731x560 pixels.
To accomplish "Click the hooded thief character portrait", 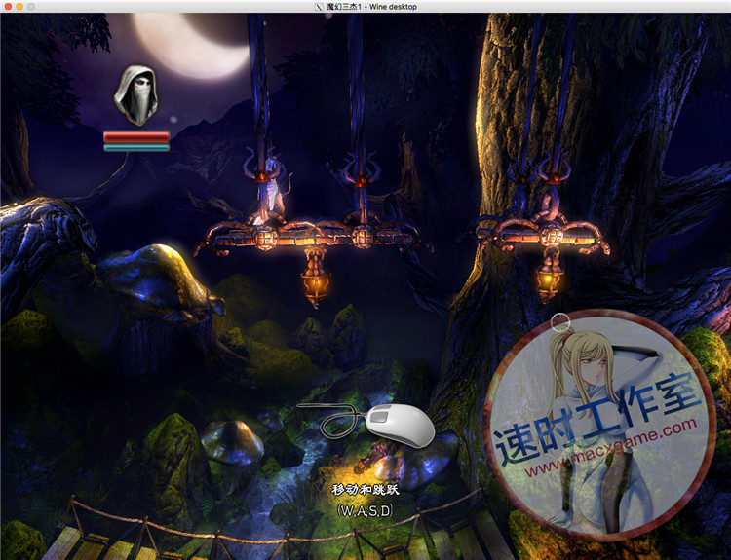I will 135,95.
